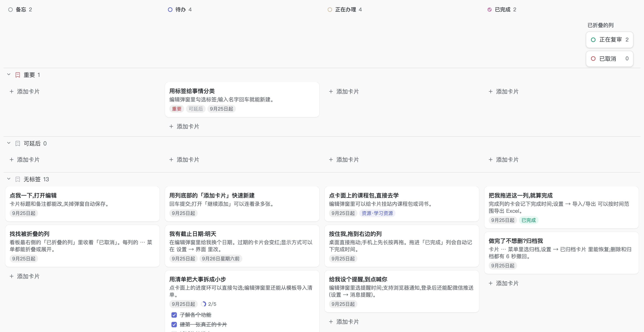Click the 2/5 checklist progress count
The image size is (644, 332).
(x=212, y=304)
